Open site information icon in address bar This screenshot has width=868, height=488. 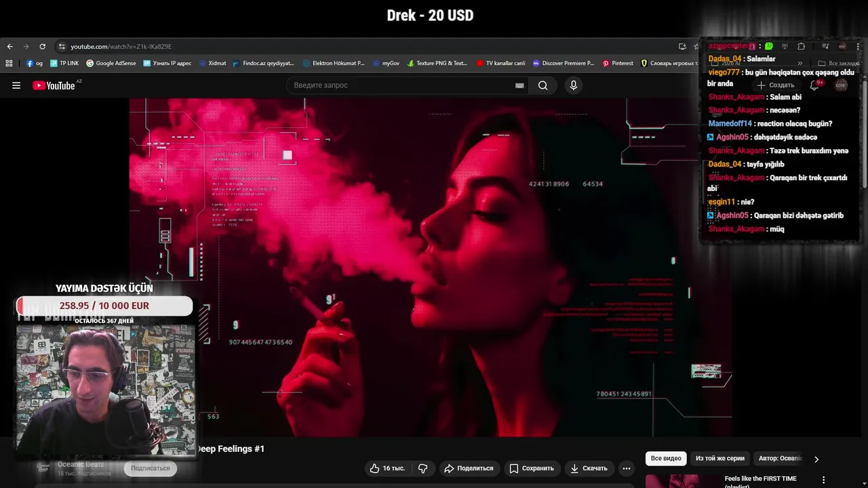[x=62, y=47]
